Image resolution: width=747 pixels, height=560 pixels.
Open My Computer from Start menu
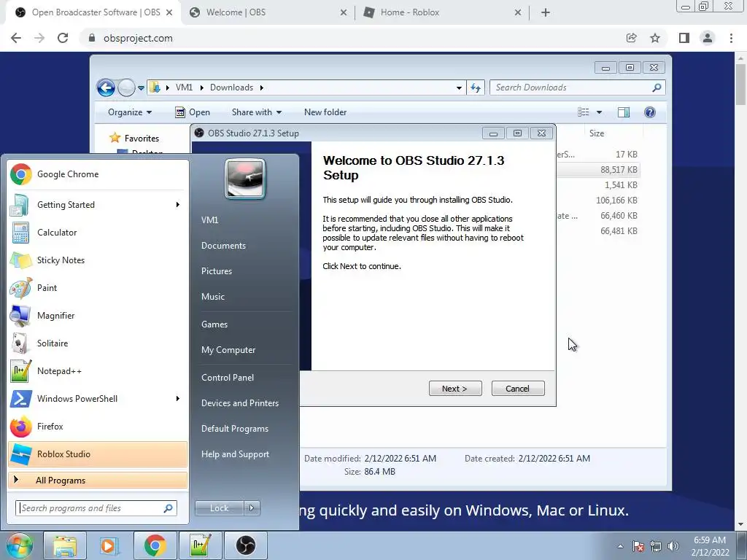pyautogui.click(x=228, y=350)
